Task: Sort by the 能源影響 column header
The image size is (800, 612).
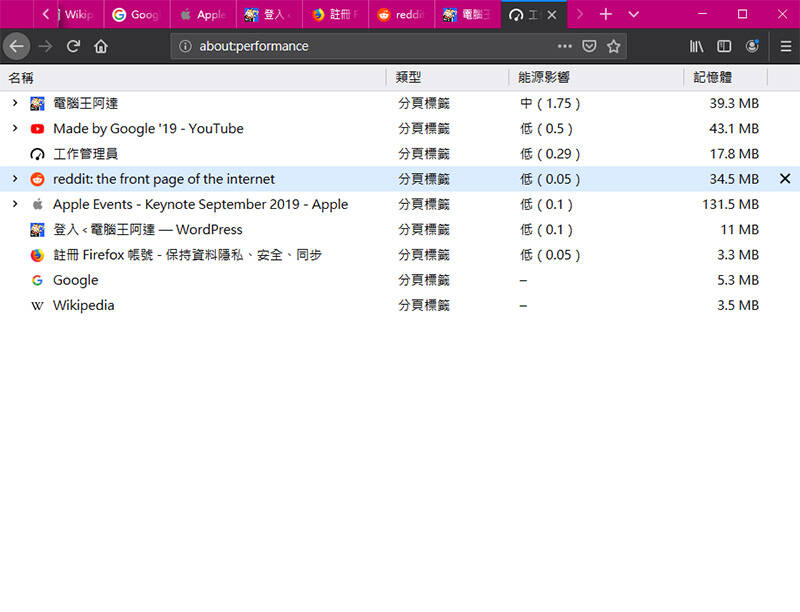Action: point(596,78)
